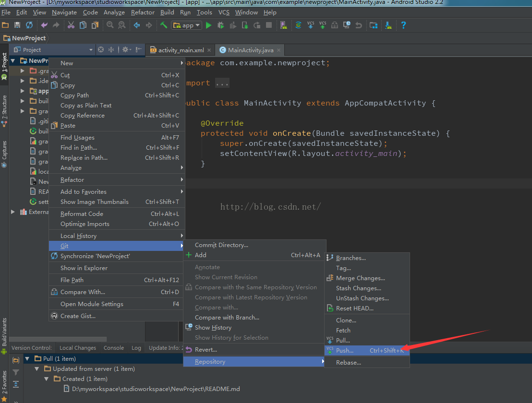Click the Open folder toolbar icon
The image size is (532, 403).
coord(5,25)
